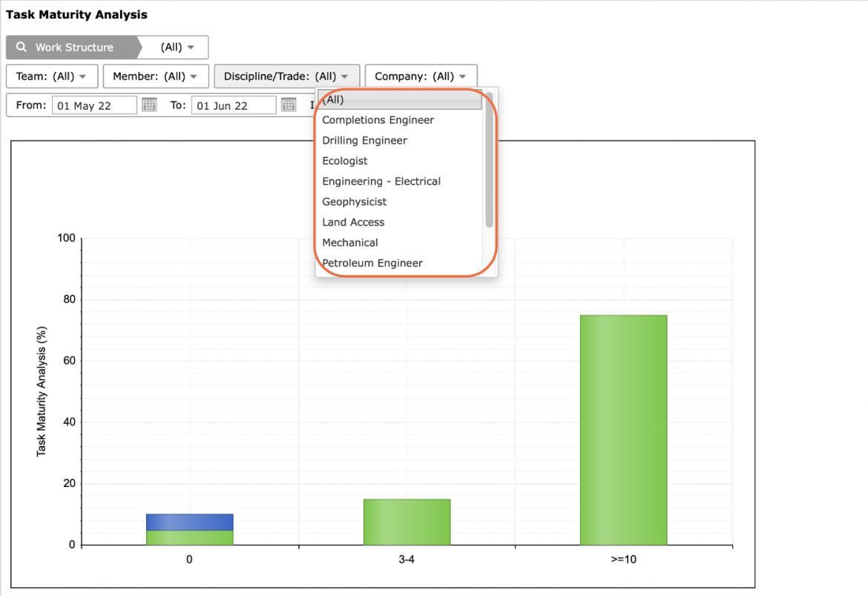Select Engineering - Electrical option
This screenshot has width=868, height=596.
pos(400,182)
